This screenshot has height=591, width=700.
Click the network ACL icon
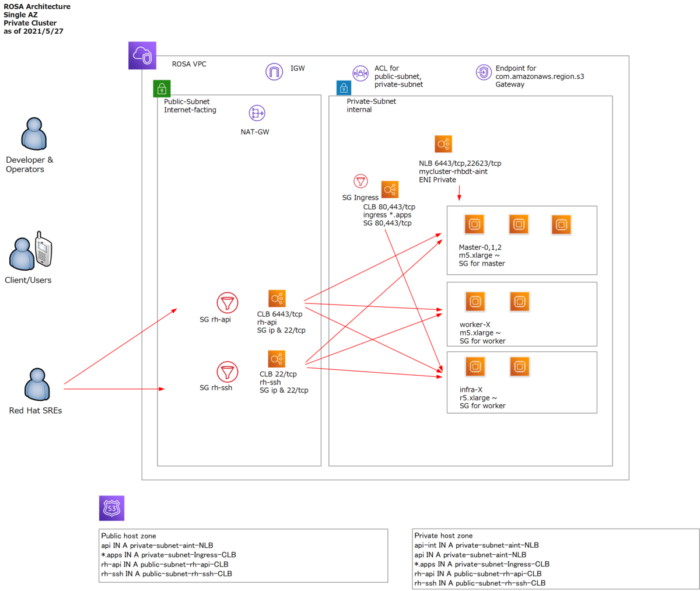(x=360, y=73)
